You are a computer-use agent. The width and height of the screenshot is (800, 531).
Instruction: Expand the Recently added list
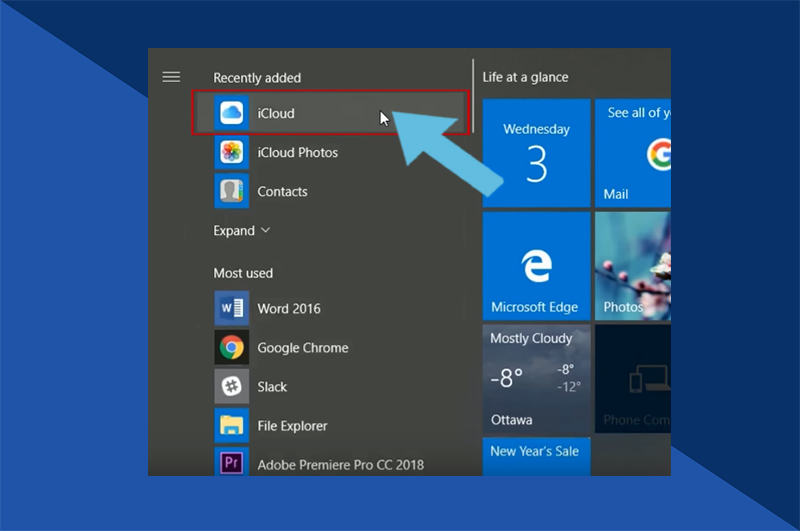pyautogui.click(x=241, y=231)
